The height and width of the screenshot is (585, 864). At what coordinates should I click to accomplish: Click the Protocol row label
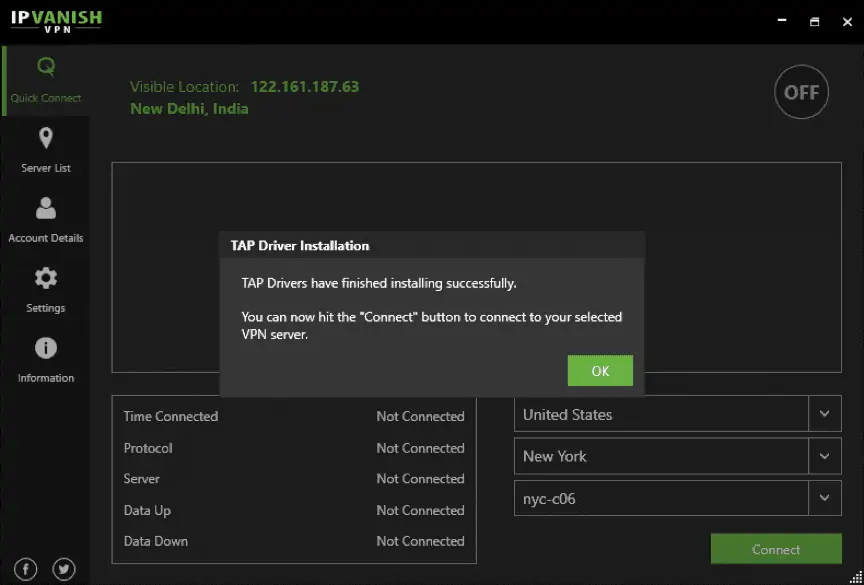point(148,448)
